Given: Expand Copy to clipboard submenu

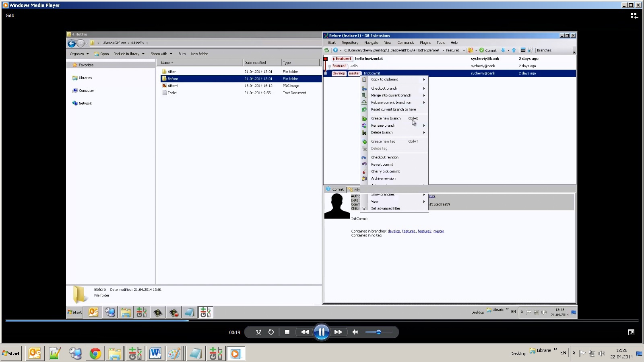Looking at the screenshot, I should tap(394, 79).
